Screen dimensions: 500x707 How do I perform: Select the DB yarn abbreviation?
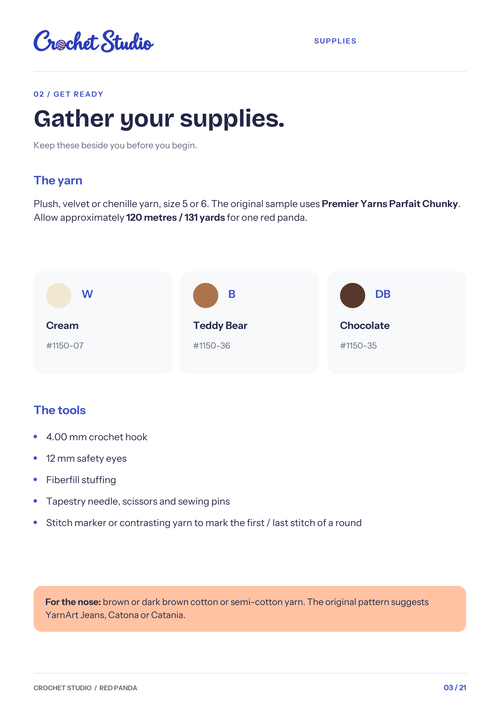click(383, 294)
